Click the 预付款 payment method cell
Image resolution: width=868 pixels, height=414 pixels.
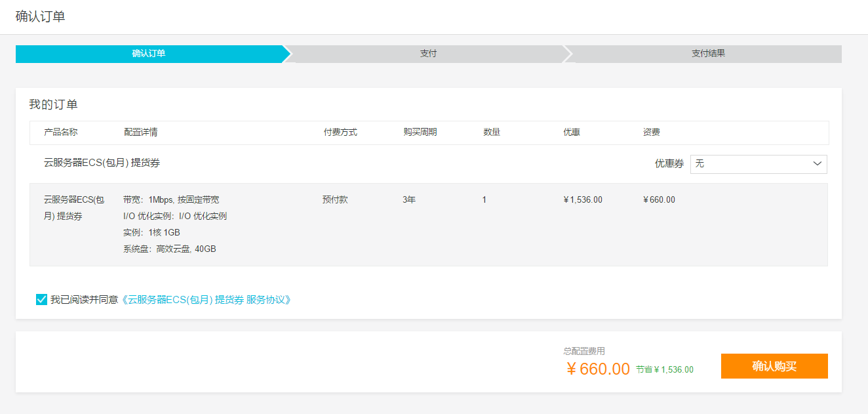[335, 200]
